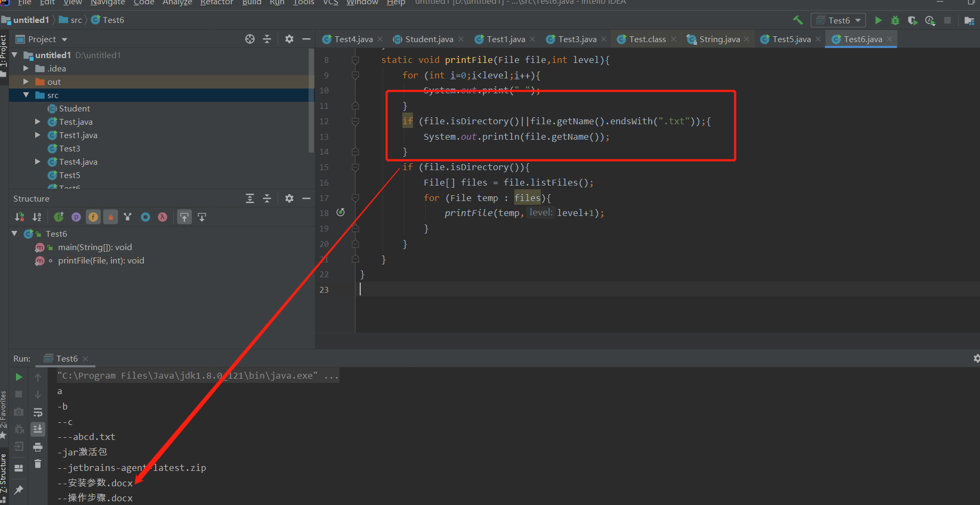Screen dimensions: 980x505
Task: Click the dump threads camera icon
Action: pos(19,412)
